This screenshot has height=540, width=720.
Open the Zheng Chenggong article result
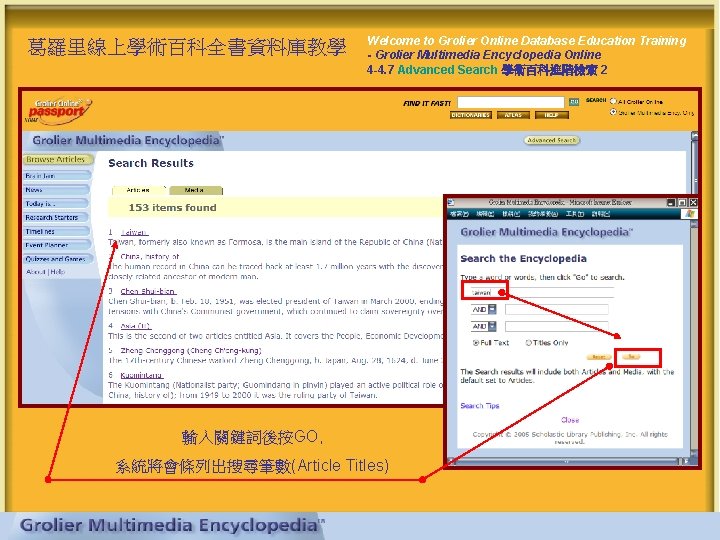point(191,350)
